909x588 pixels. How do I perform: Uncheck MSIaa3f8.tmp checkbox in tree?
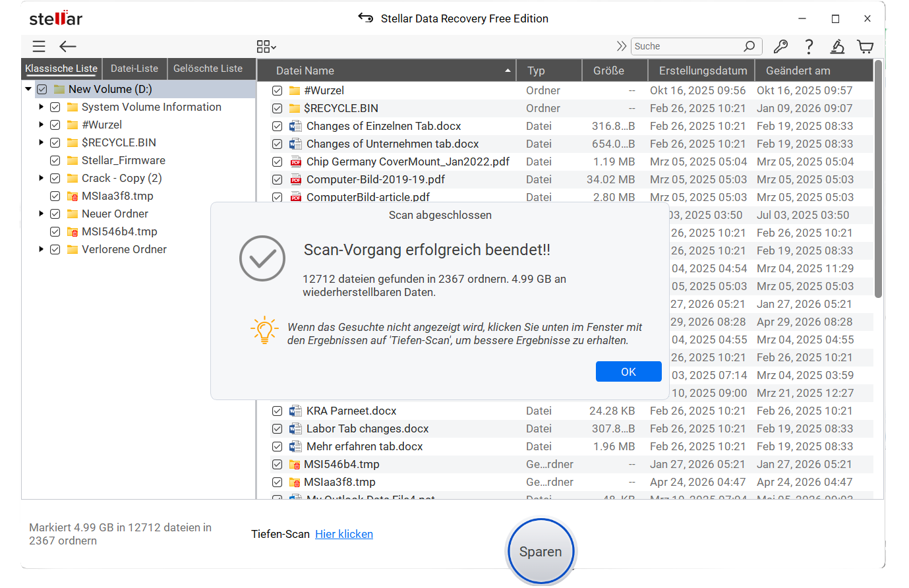(55, 196)
